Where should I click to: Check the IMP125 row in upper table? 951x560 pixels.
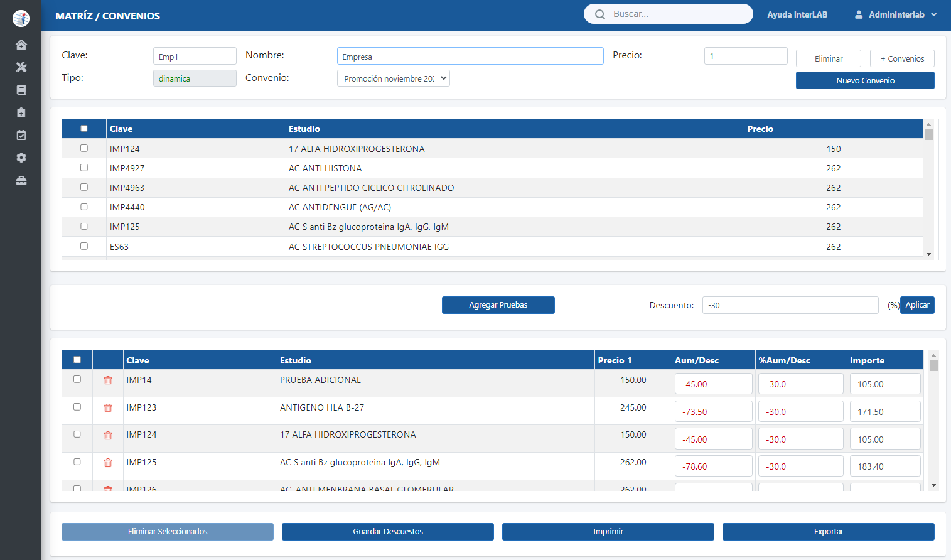[x=84, y=226]
